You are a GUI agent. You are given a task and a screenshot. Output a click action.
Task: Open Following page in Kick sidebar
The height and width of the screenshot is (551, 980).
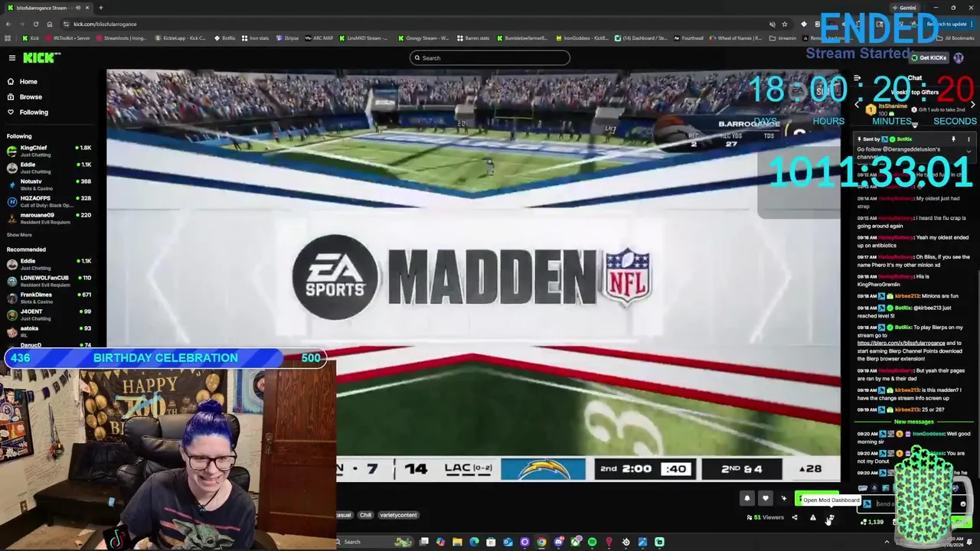[x=34, y=112]
